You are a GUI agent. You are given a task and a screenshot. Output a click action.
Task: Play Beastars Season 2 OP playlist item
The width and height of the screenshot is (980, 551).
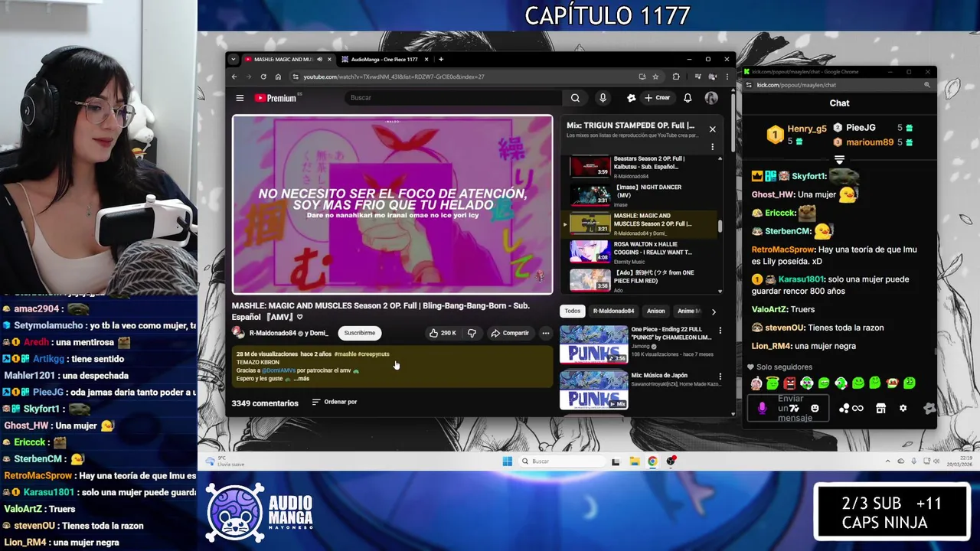(642, 165)
